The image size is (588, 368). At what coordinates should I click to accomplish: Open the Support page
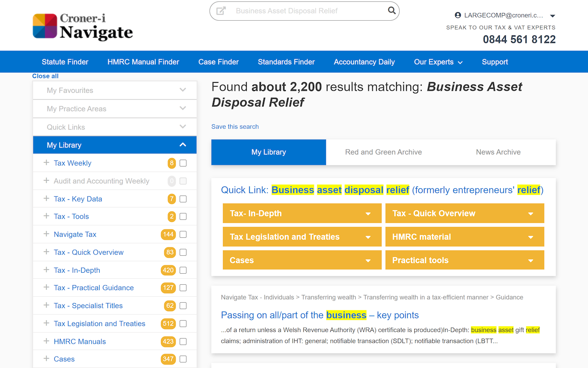495,62
